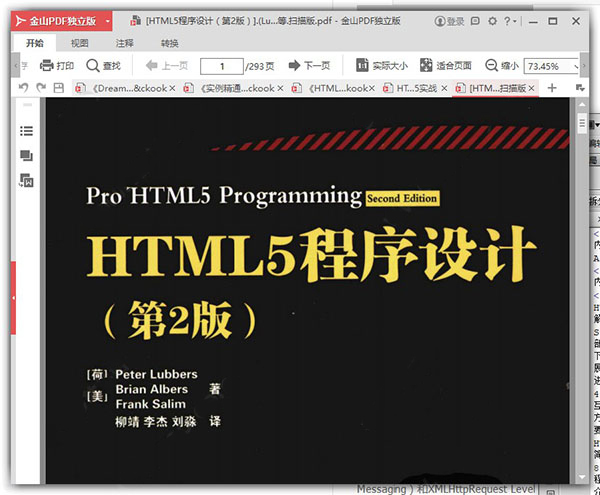Viewport: 600px width, 495px height.
Task: Click the redo arrow icon
Action: [41, 88]
